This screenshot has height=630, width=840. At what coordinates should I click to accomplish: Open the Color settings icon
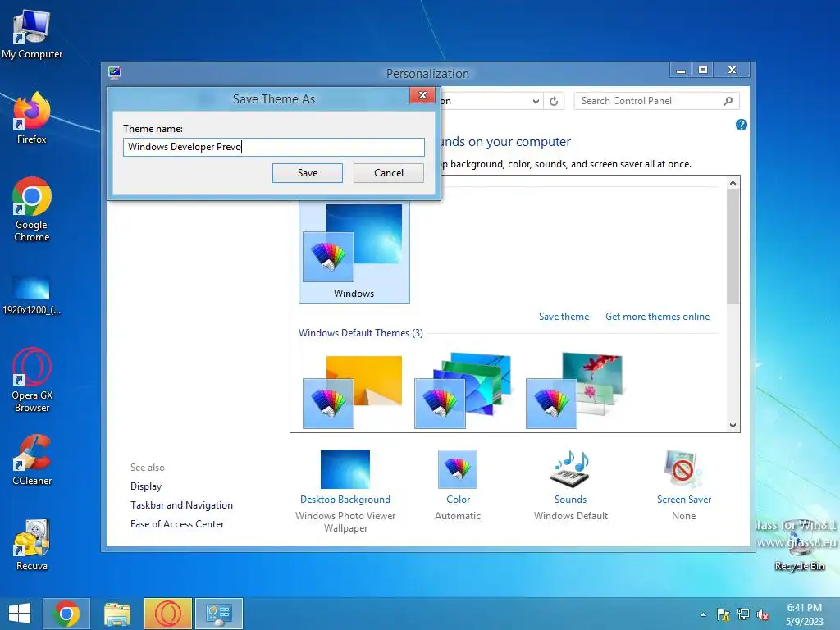(x=458, y=468)
